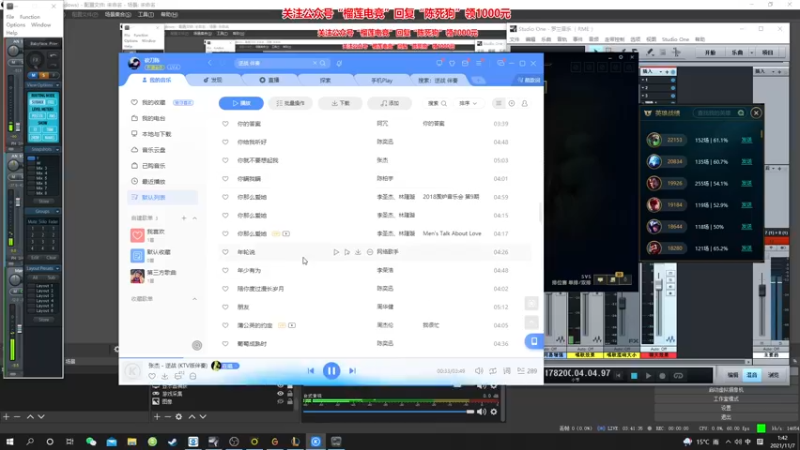The height and width of the screenshot is (450, 800).
Task: Click download icon on the 年轮说 row
Action: 358,252
